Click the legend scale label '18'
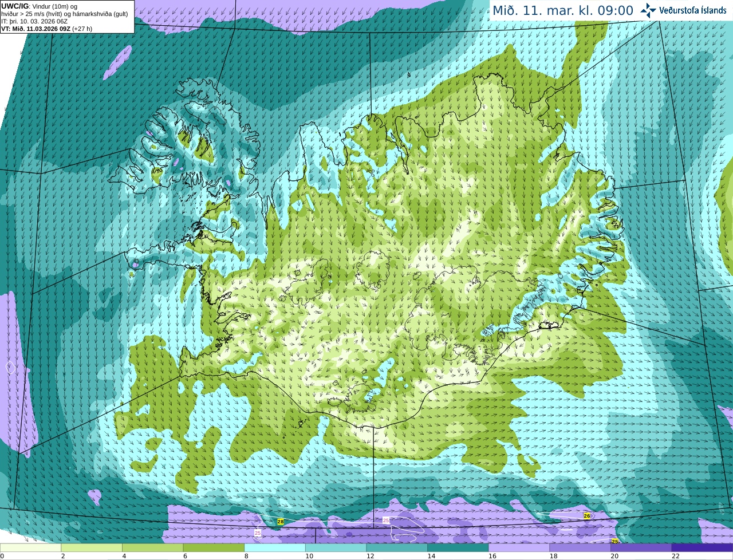The image size is (733, 560). pos(553,556)
